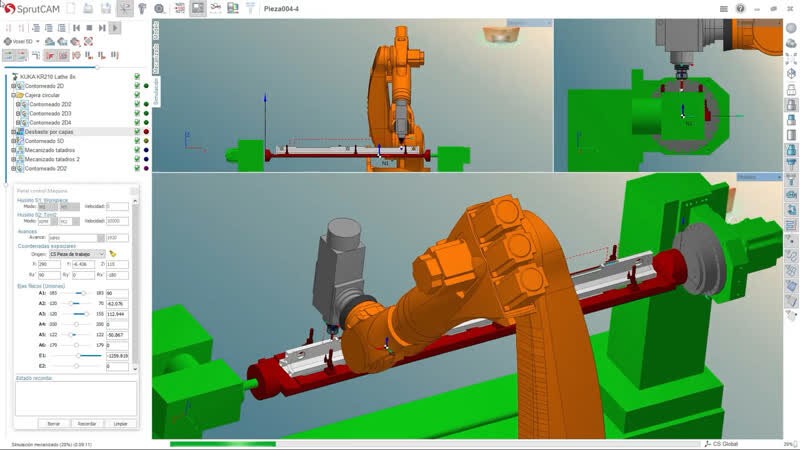Click the new project icon
Image resolution: width=800 pixels, height=450 pixels.
tap(71, 9)
